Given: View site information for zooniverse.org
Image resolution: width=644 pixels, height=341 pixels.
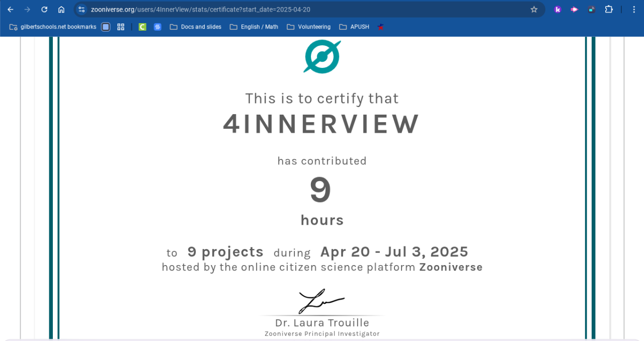Looking at the screenshot, I should tap(82, 10).
